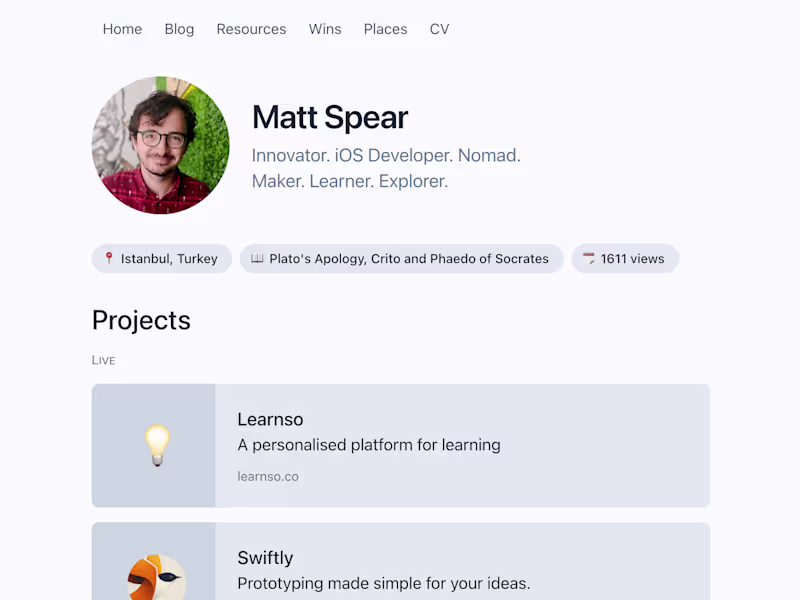Viewport: 800px width, 600px height.
Task: Go to the Blog page
Action: (179, 29)
